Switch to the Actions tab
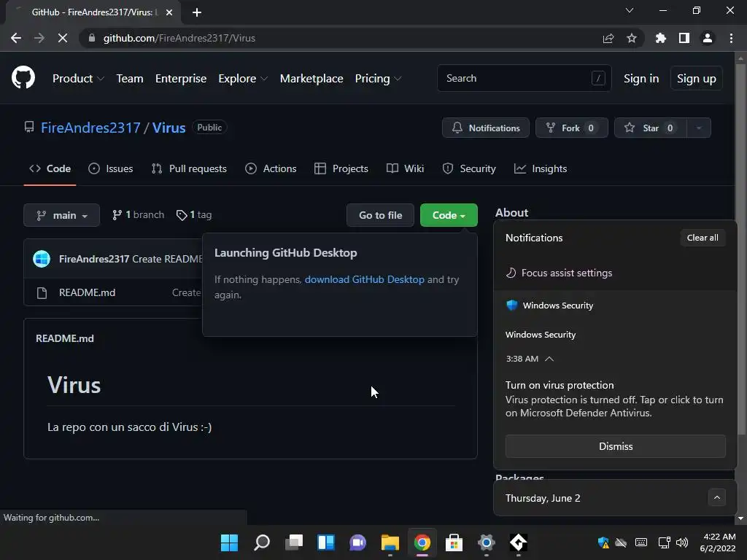The image size is (747, 560). (271, 168)
